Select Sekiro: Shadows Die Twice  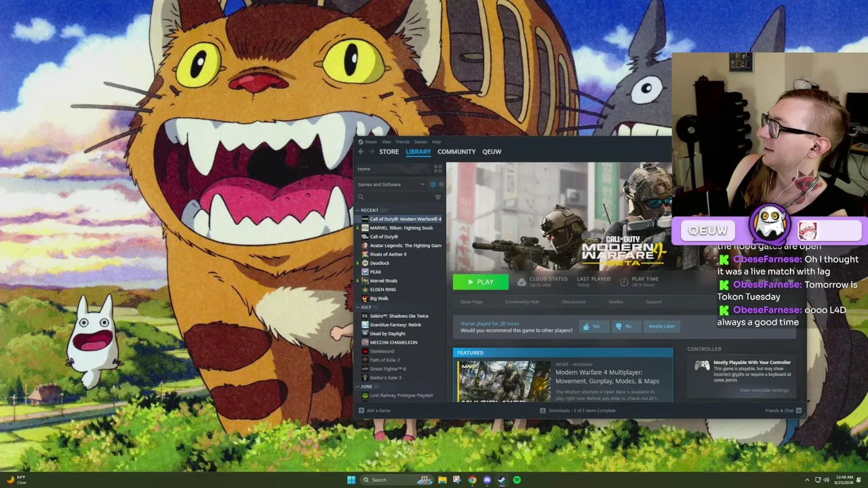coord(399,316)
